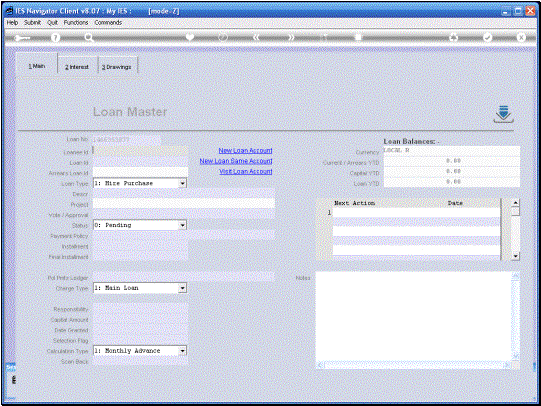This screenshot has height=406, width=541.
Task: Click the double right arrow next icon
Action: 291,38
